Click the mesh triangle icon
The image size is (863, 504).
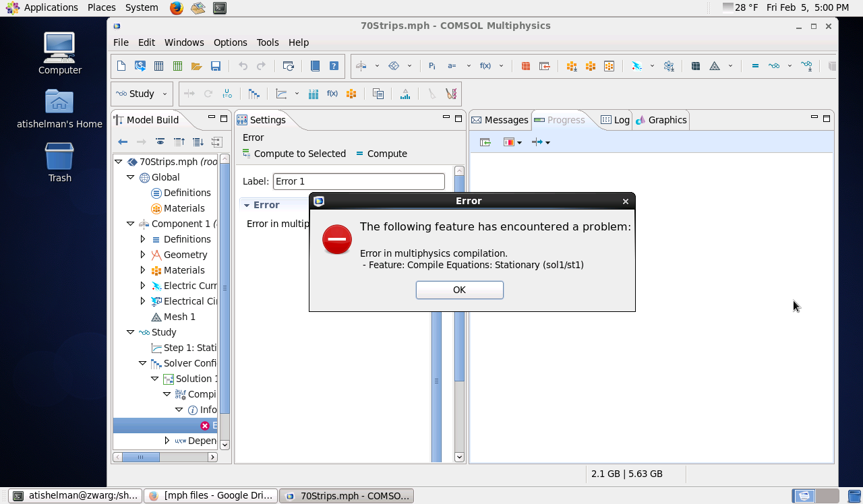click(x=715, y=66)
